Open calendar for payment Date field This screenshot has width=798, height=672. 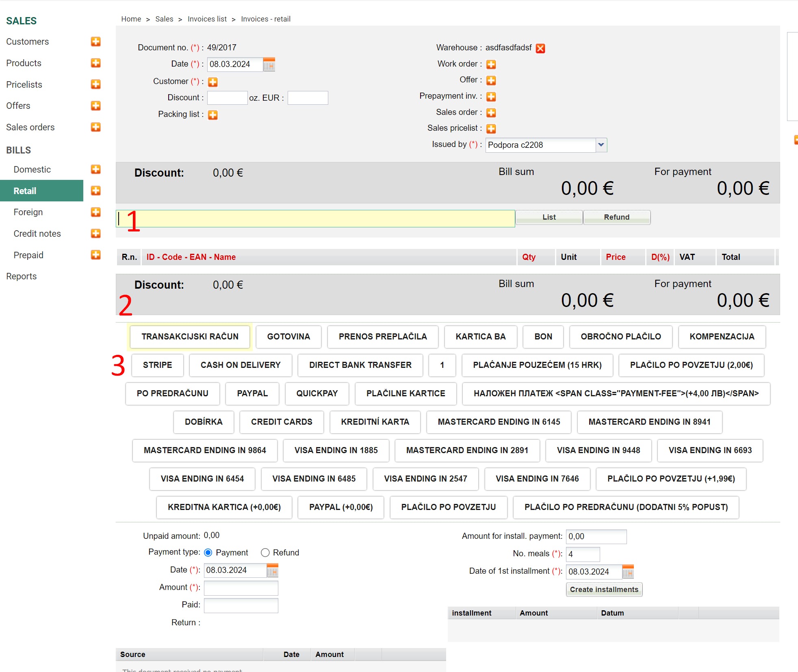click(x=273, y=570)
